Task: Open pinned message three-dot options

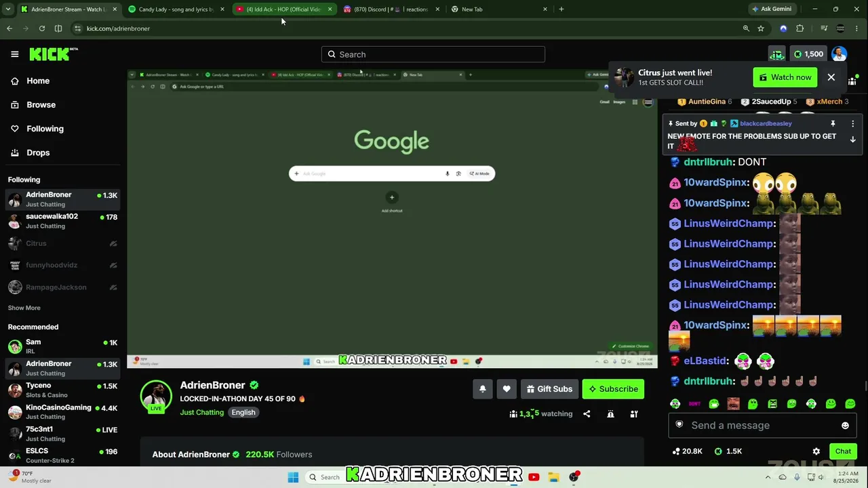Action: (x=853, y=124)
